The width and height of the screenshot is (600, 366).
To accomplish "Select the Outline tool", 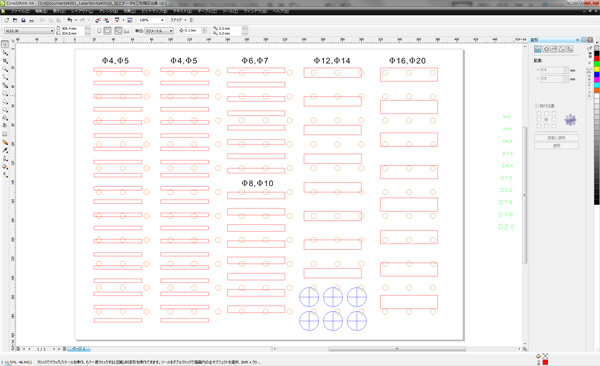I will pyautogui.click(x=5, y=158).
